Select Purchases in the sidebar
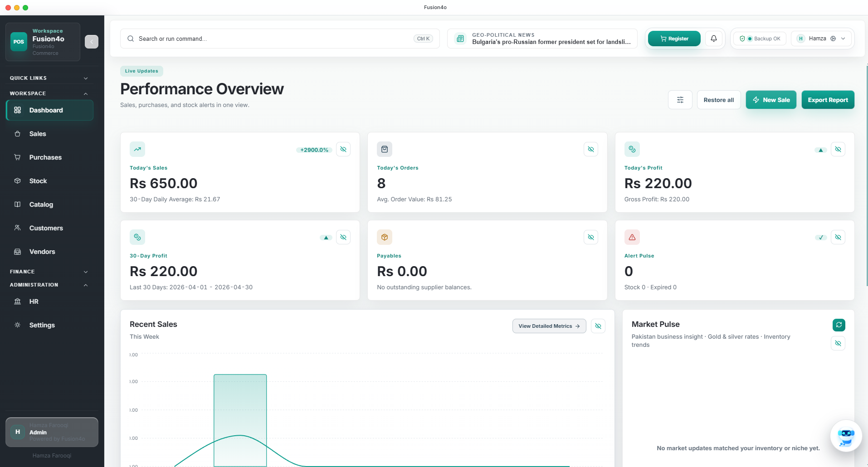Screen dimensions: 868x467 pos(45,157)
